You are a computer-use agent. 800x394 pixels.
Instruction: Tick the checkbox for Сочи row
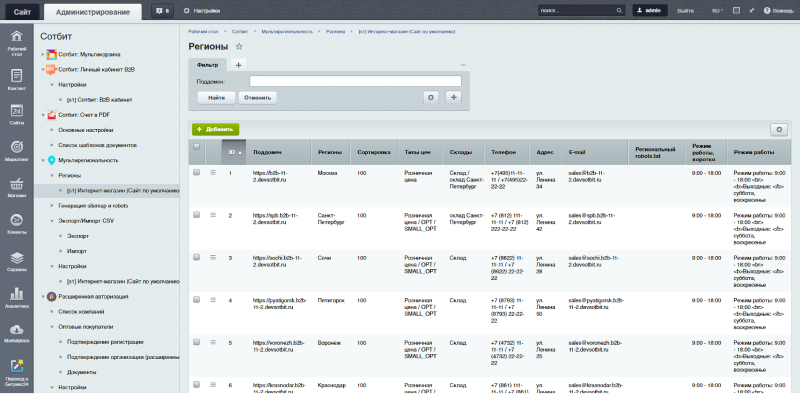click(x=196, y=257)
